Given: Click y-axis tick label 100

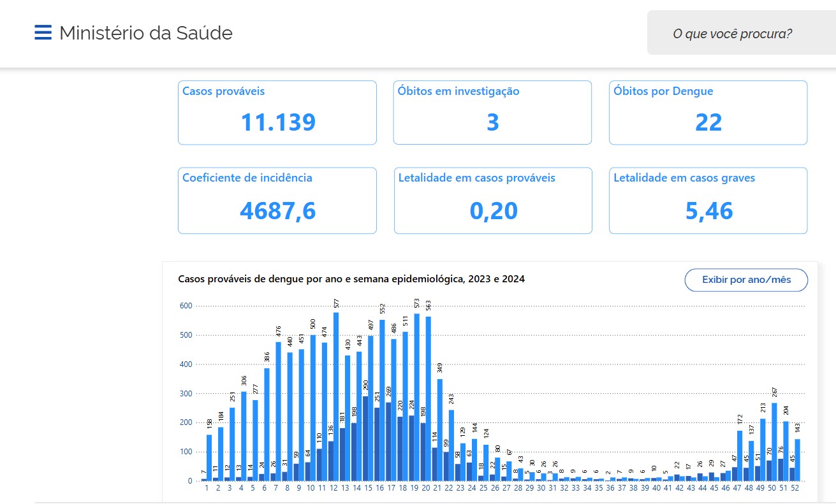Looking at the screenshot, I should (186, 452).
